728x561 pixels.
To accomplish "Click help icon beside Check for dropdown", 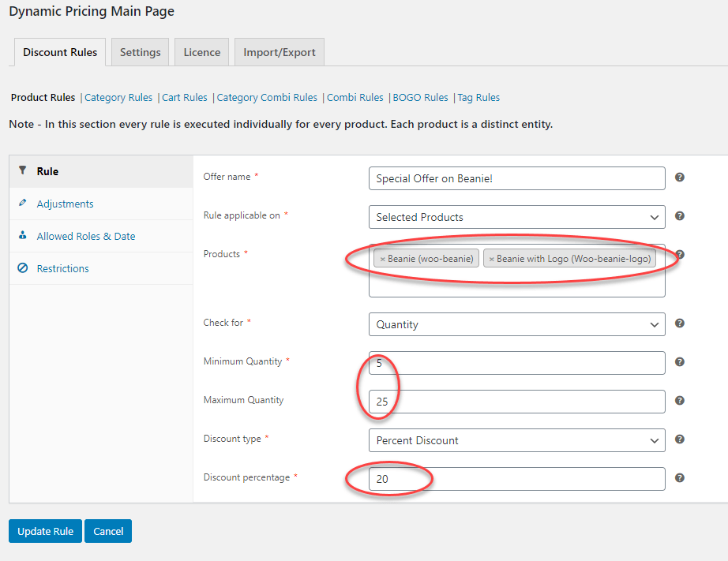I will coord(679,324).
